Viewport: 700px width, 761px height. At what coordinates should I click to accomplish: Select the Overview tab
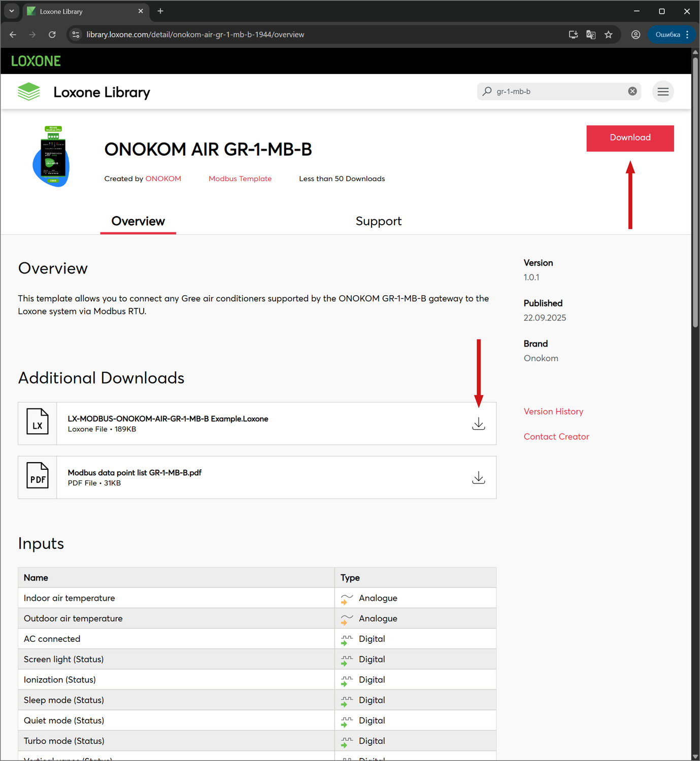click(138, 221)
